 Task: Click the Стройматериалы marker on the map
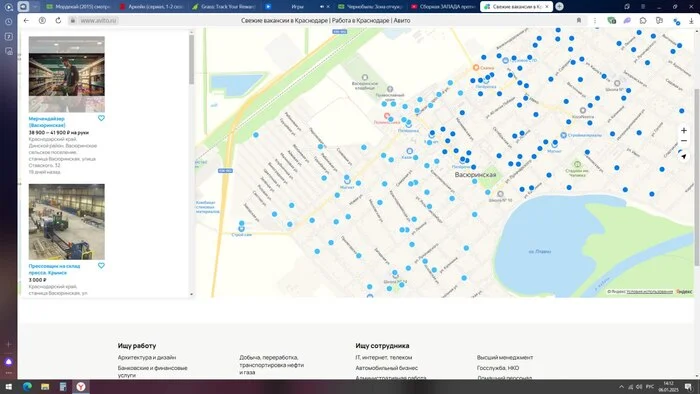[563, 135]
